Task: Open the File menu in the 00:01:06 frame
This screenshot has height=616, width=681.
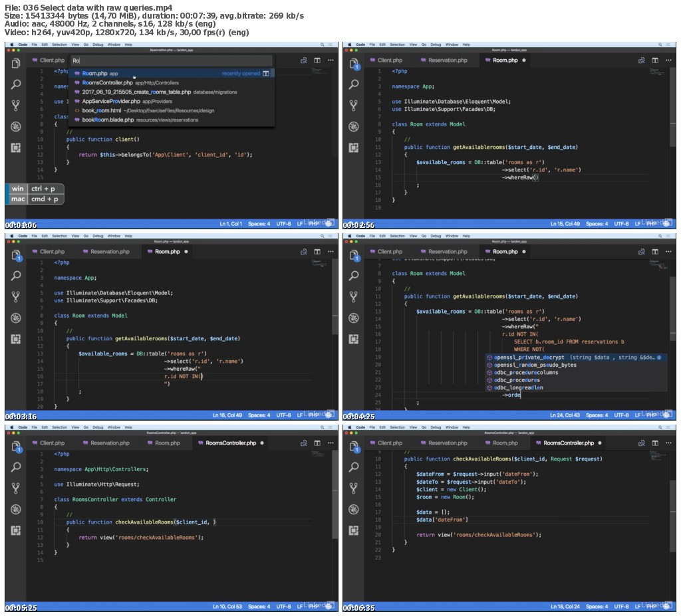Action: [34, 45]
